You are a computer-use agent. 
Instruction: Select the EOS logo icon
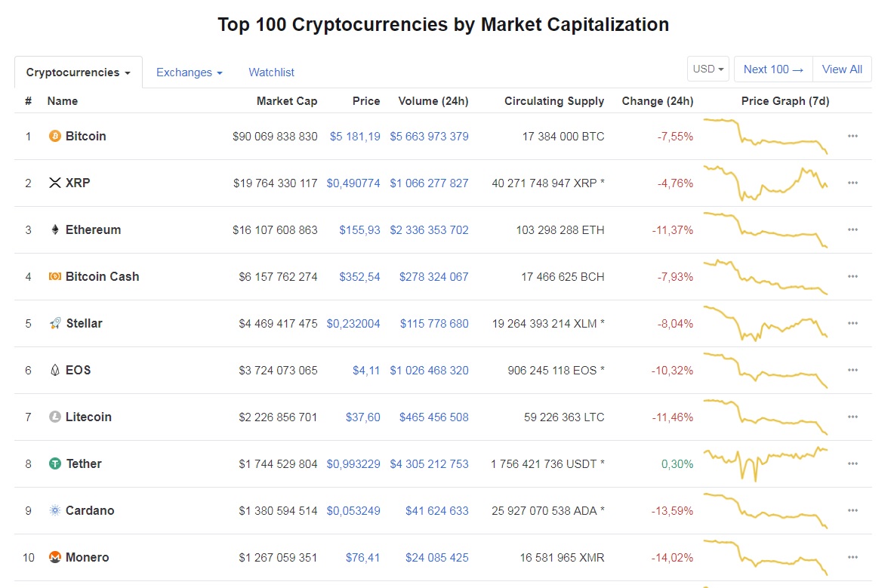coord(54,370)
